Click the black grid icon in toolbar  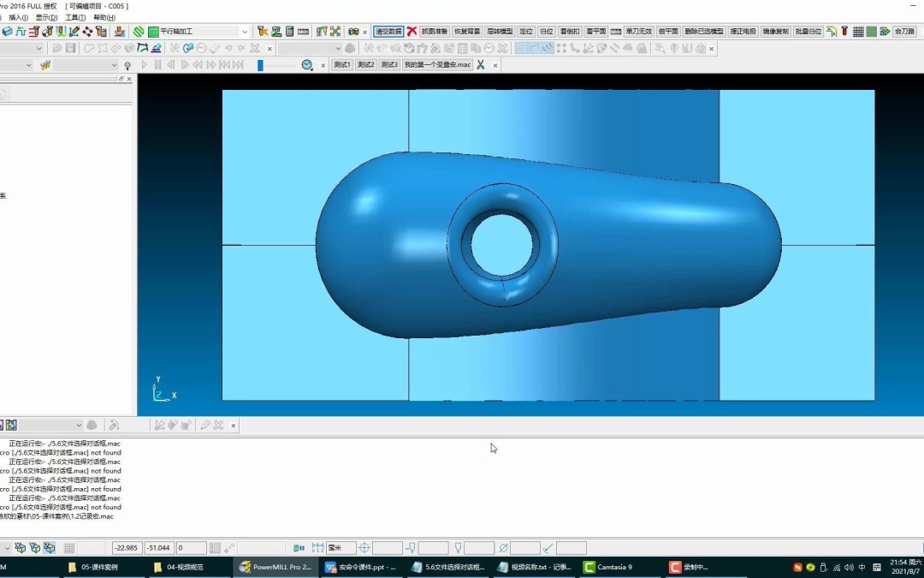pyautogui.click(x=858, y=32)
